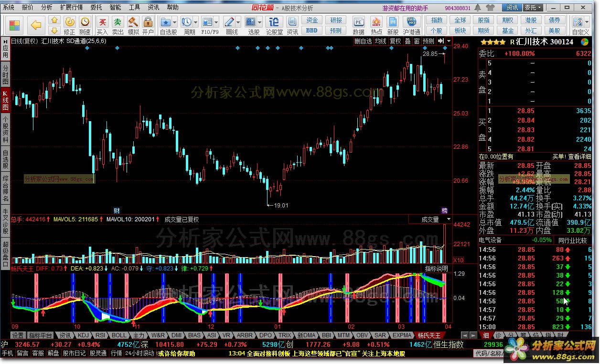Toggle 预测 forecast on chart
The width and height of the screenshot is (600, 364).
click(429, 41)
